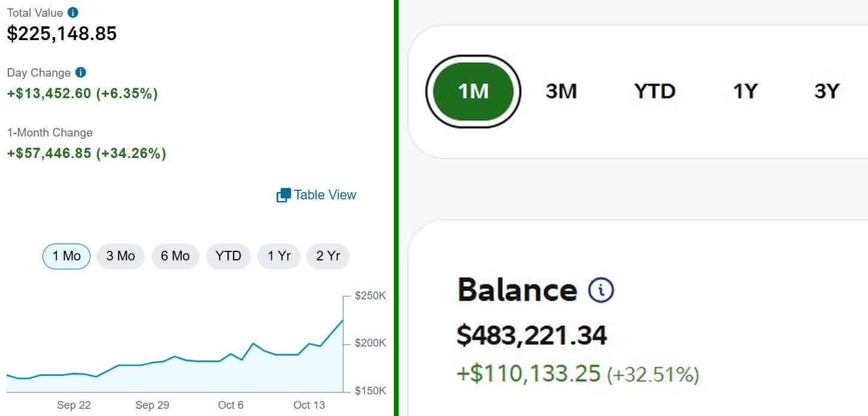Viewport: 868px width, 416px height.
Task: Select the 1 Mo chart range
Action: tap(66, 256)
